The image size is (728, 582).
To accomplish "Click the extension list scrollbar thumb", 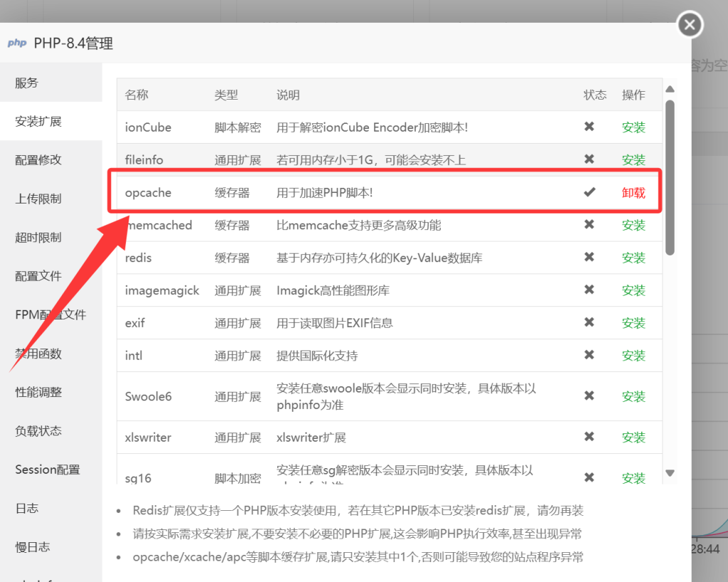I will [670, 178].
